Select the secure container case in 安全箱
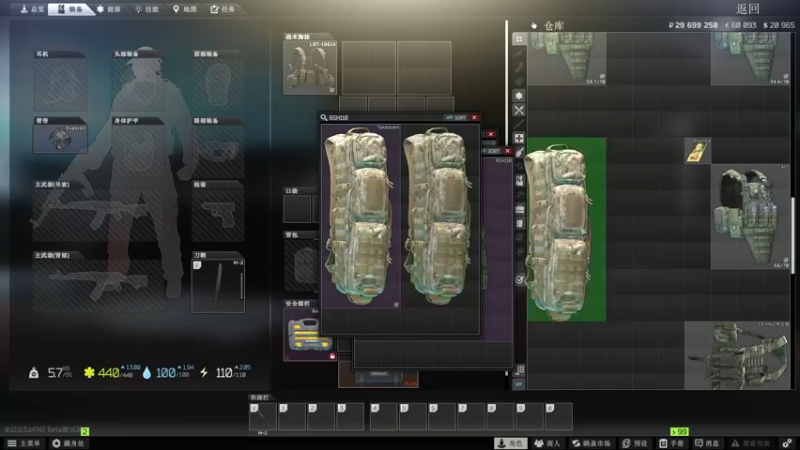 tap(310, 334)
